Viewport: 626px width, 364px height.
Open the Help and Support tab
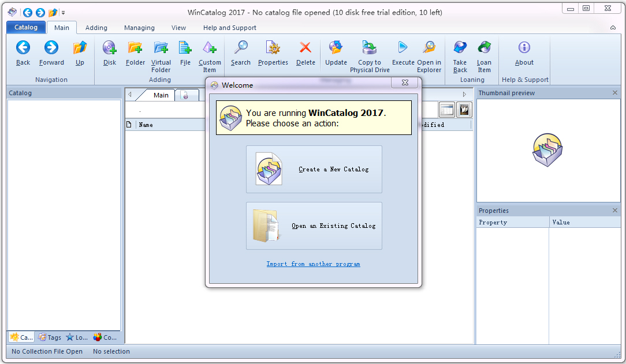pyautogui.click(x=230, y=28)
